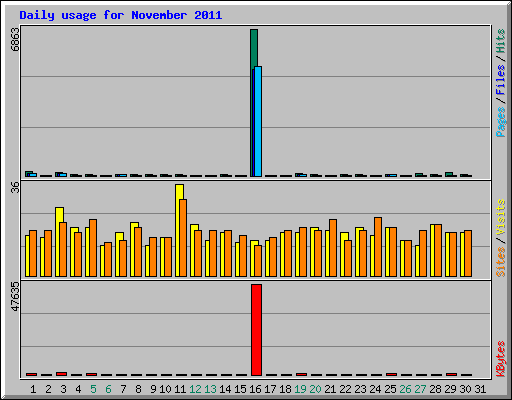The image size is (512, 400).
Task: Click the 47635 KBytes axis value
Action: point(15,296)
